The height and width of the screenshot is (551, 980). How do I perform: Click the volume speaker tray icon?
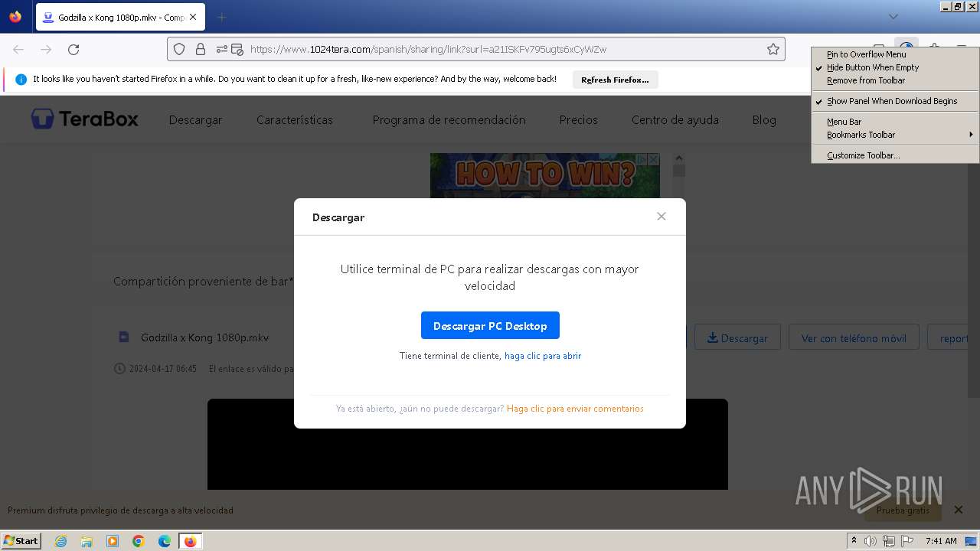tap(871, 541)
